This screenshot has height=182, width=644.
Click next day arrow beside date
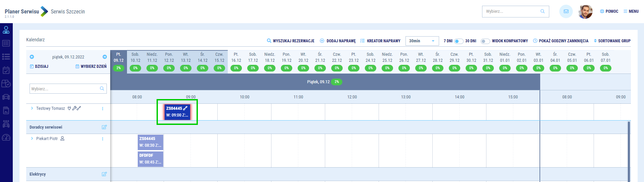[104, 57]
